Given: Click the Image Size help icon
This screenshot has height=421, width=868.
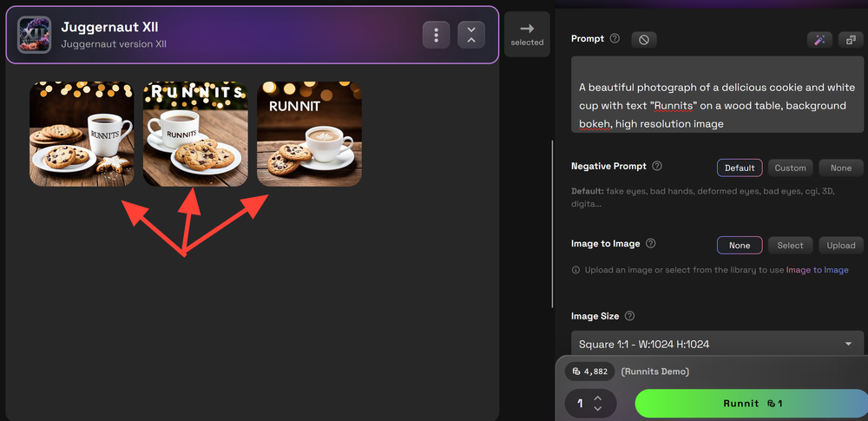Looking at the screenshot, I should click(630, 317).
